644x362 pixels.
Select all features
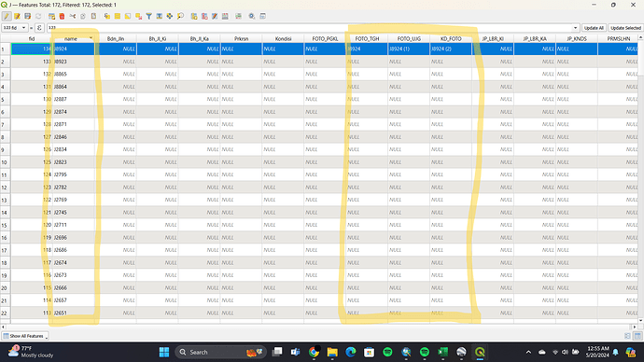(118, 17)
